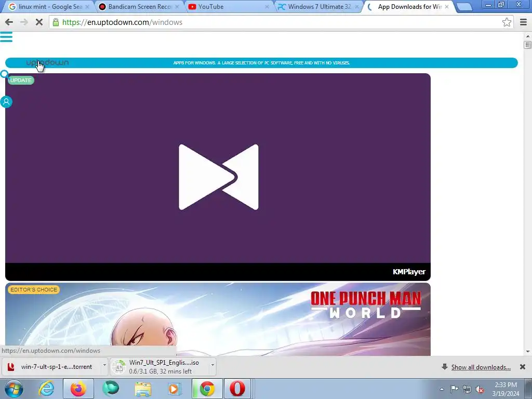Click the KMPlayer title text
Screen dimensions: 532x399
tap(409, 272)
